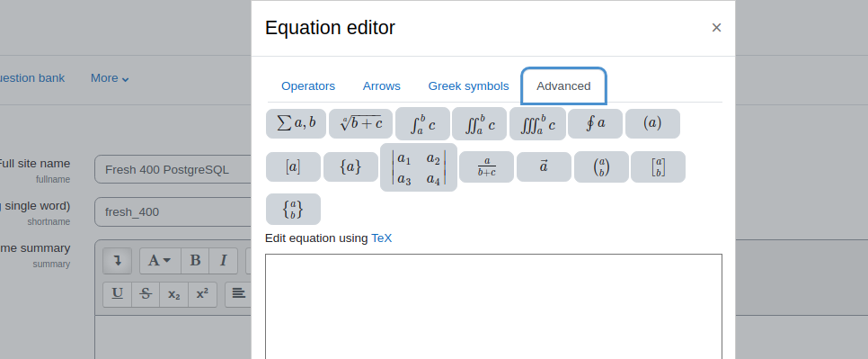
Task: Insert the 2x2 determinant matrix template
Action: pos(419,167)
